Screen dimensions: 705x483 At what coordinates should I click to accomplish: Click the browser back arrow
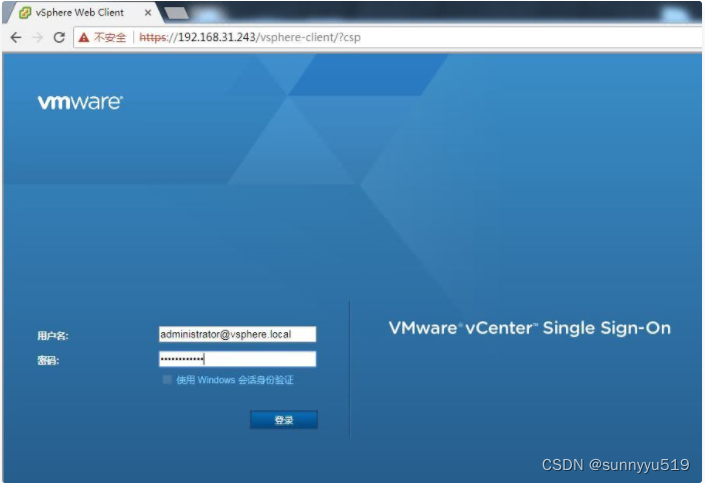16,37
